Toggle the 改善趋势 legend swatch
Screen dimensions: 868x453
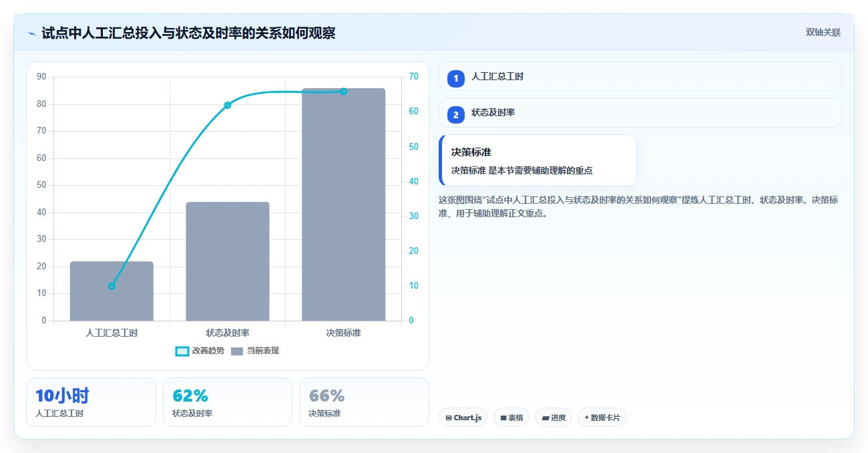coord(182,351)
